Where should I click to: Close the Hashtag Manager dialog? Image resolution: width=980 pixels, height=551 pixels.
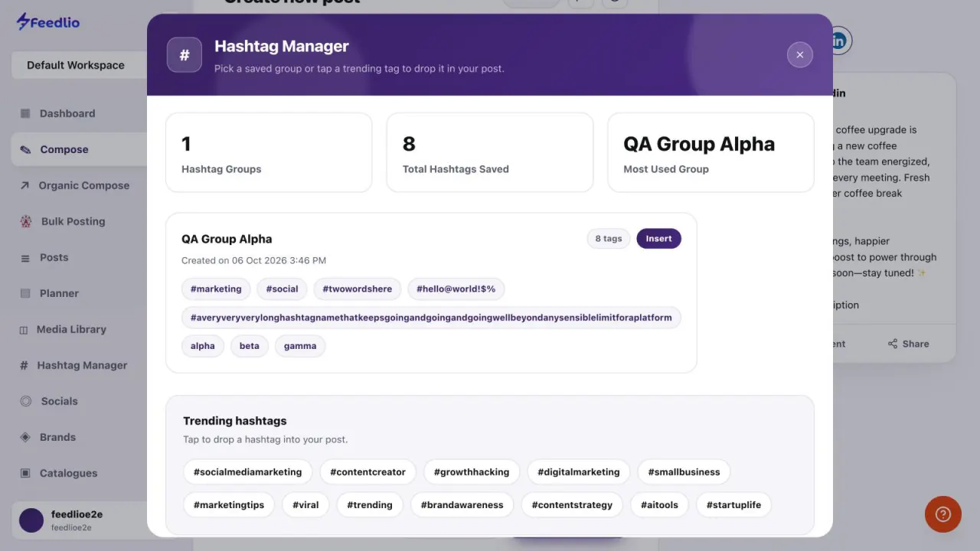(800, 54)
